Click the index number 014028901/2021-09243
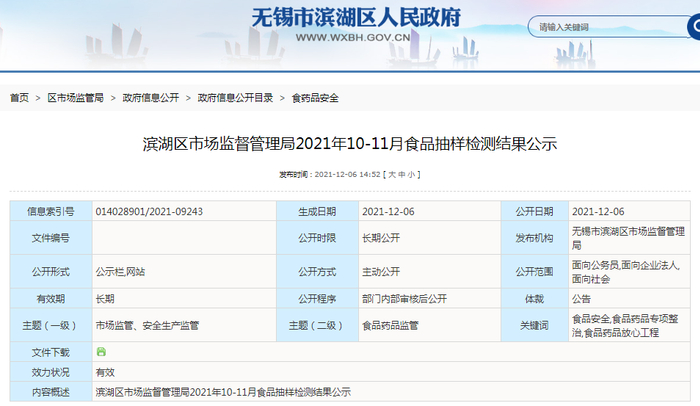 (x=149, y=212)
